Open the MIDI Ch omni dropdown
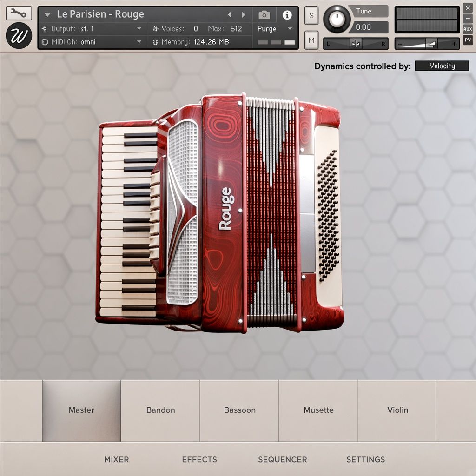Image resolution: width=476 pixels, height=476 pixels. pos(93,42)
